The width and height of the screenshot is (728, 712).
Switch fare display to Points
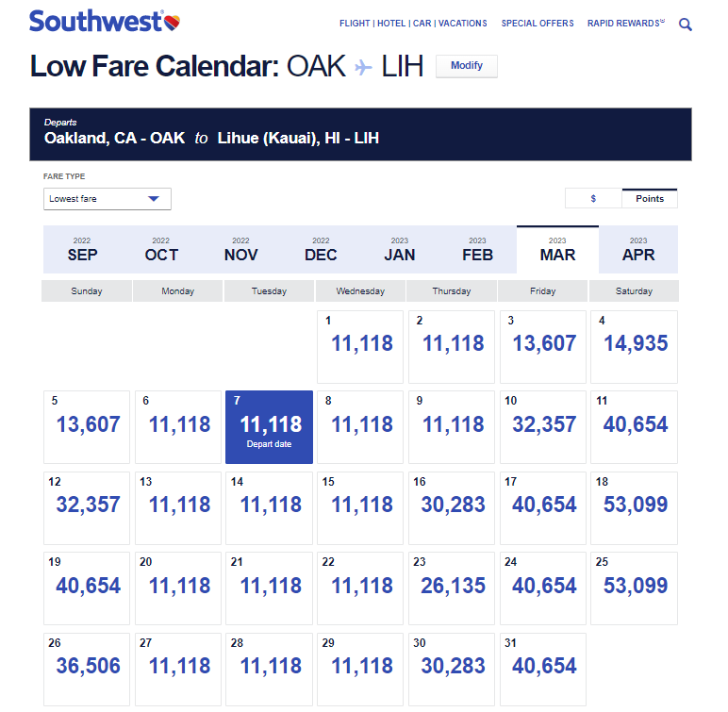click(x=650, y=198)
